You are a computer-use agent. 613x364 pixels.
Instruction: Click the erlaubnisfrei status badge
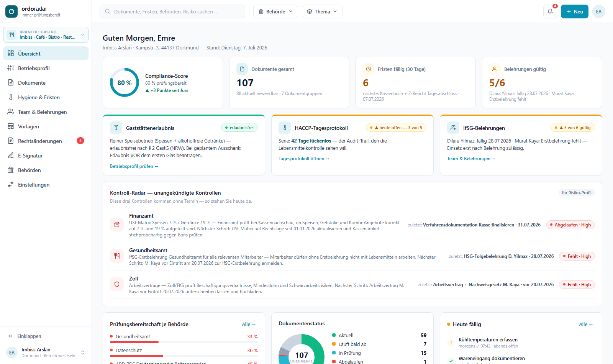coord(239,128)
